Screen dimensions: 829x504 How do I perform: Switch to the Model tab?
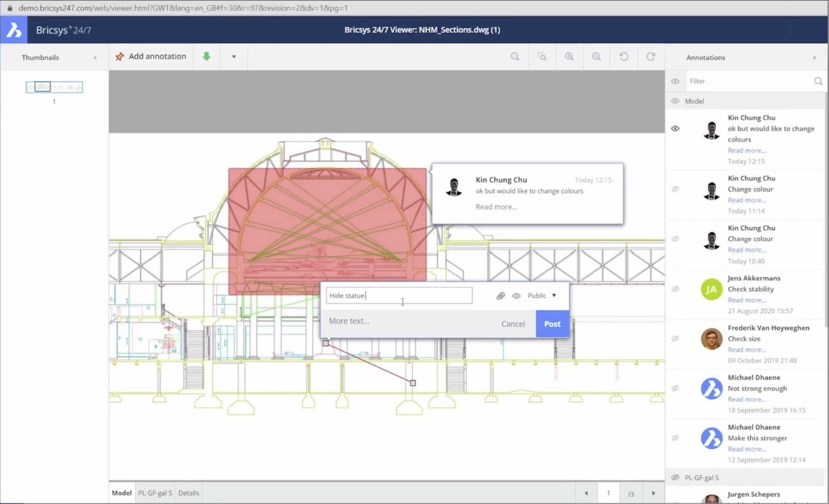coord(122,493)
